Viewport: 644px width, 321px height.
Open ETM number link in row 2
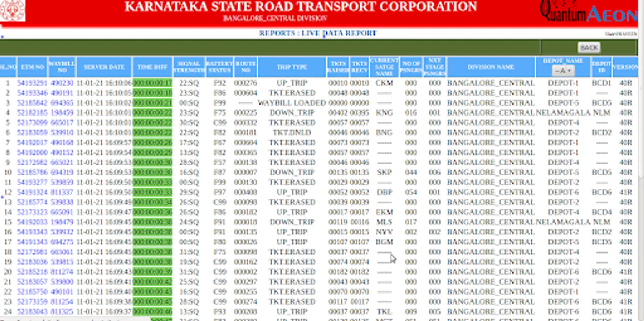tap(32, 93)
